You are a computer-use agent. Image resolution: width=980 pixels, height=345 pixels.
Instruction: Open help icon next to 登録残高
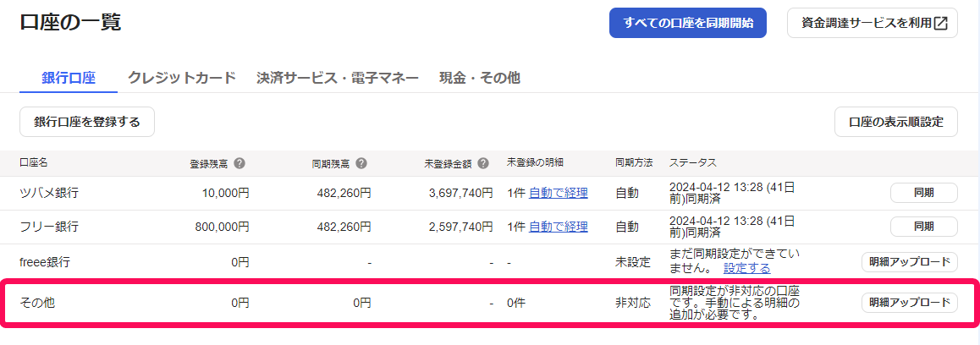click(239, 163)
